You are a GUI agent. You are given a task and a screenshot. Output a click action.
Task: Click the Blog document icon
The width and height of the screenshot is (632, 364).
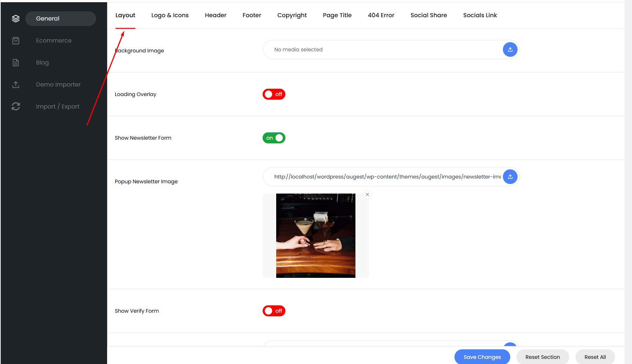[16, 63]
